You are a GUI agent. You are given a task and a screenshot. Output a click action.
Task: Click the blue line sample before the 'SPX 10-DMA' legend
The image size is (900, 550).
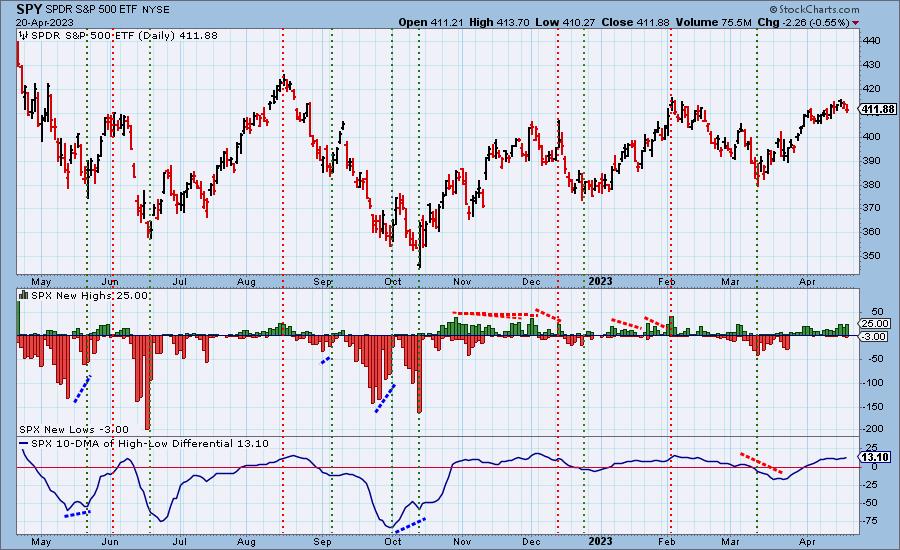pos(24,444)
